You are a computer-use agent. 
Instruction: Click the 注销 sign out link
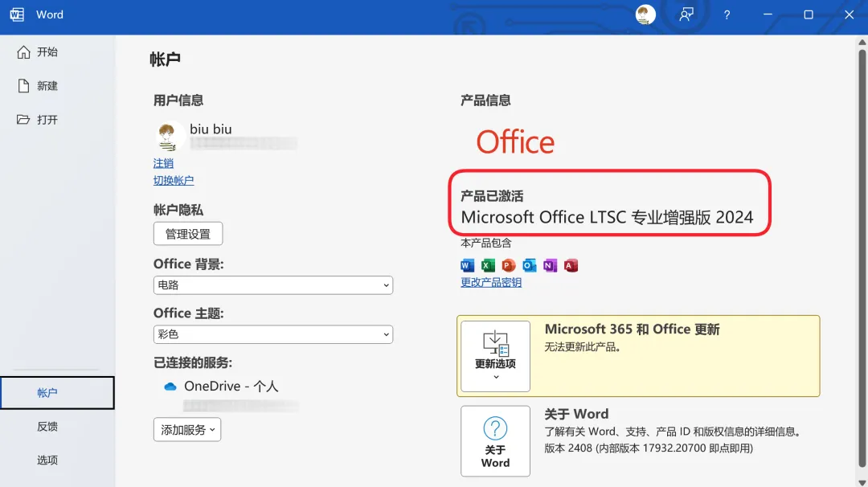[163, 163]
